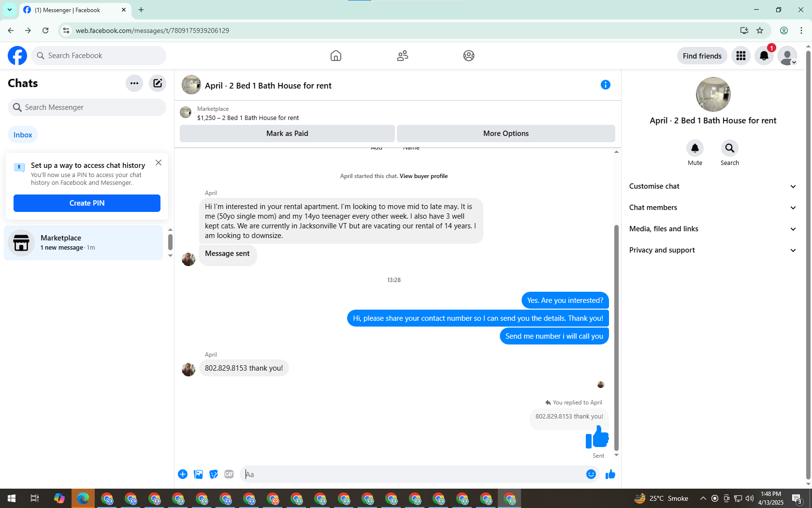Expand Privacy and support section
Viewport: 812px width, 508px height.
pyautogui.click(x=713, y=250)
